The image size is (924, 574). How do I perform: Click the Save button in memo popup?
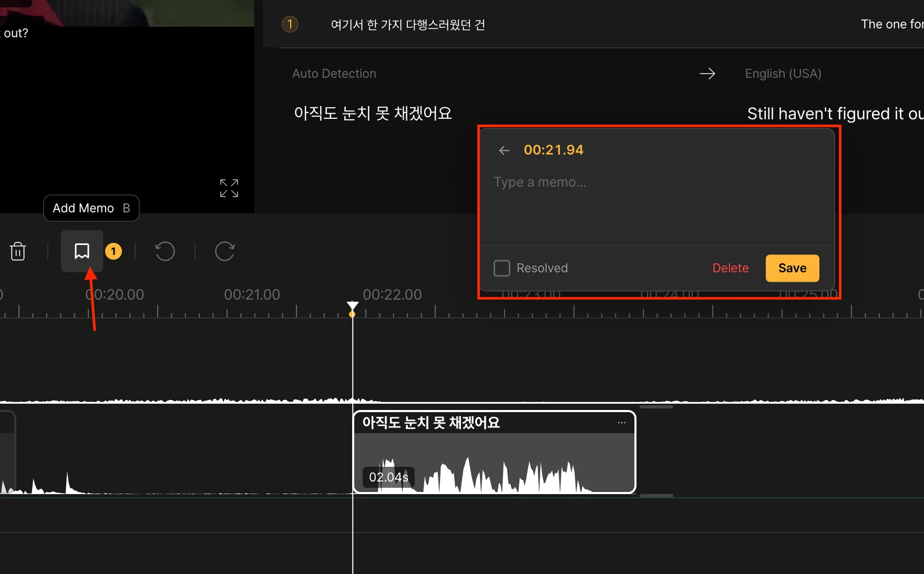click(x=792, y=268)
